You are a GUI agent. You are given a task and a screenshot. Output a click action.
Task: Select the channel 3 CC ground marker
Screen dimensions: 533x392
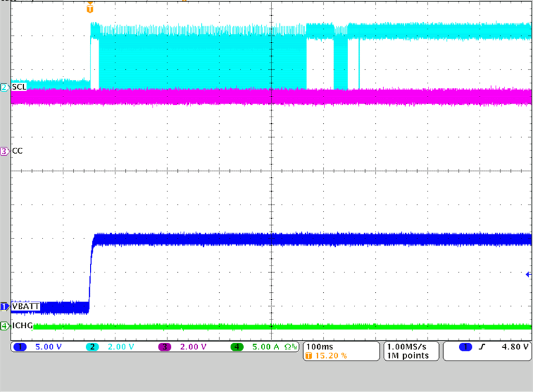(5, 151)
